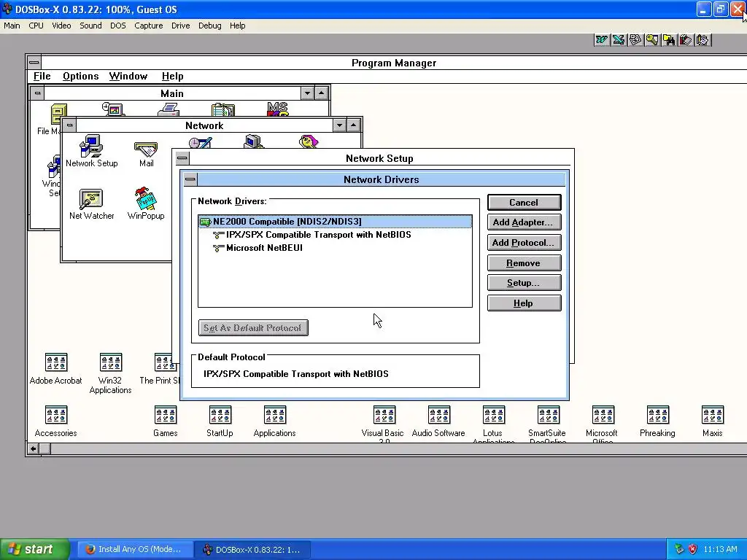
Task: Click the Remove button
Action: (524, 262)
